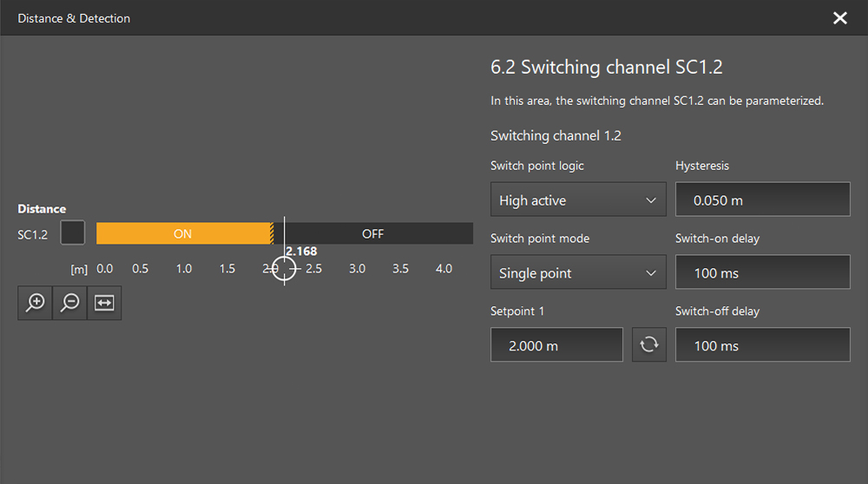Click the dark OFF range bar
Image resolution: width=868 pixels, height=484 pixels.
[373, 233]
